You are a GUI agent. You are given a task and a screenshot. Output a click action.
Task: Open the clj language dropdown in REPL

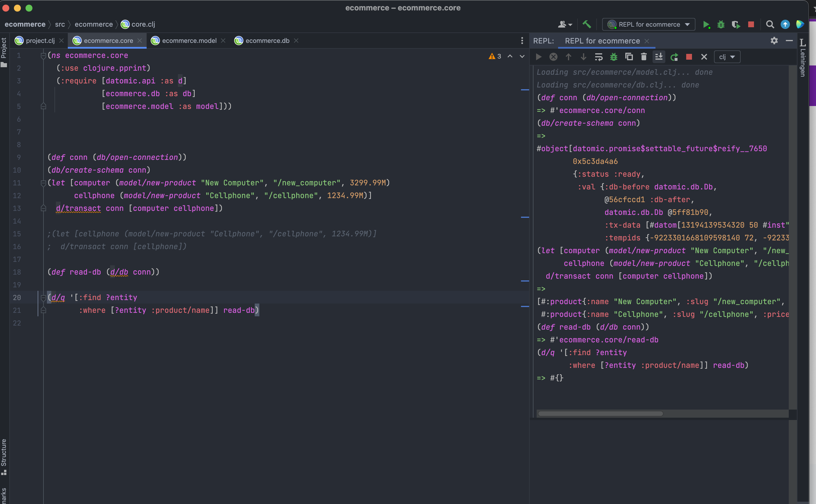point(727,57)
